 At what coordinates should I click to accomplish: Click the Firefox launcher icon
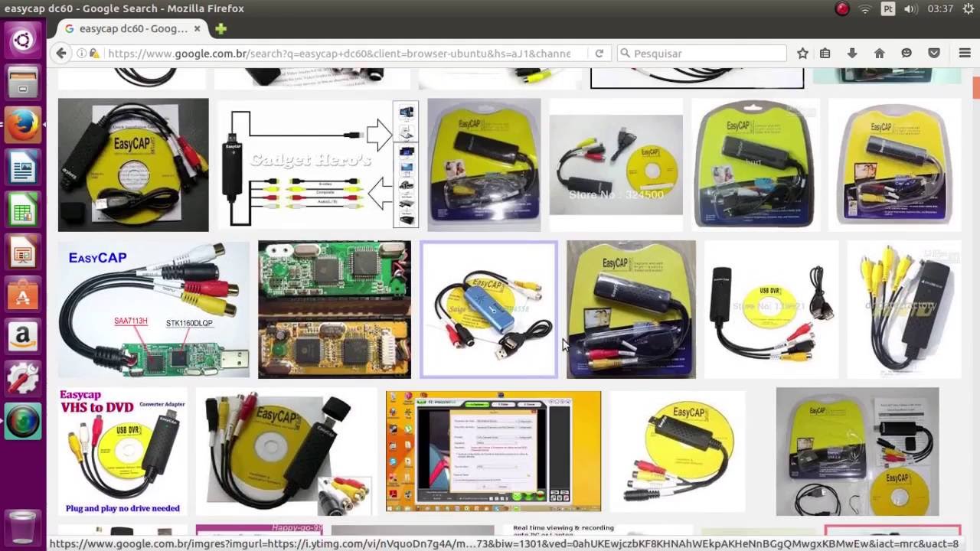22,124
